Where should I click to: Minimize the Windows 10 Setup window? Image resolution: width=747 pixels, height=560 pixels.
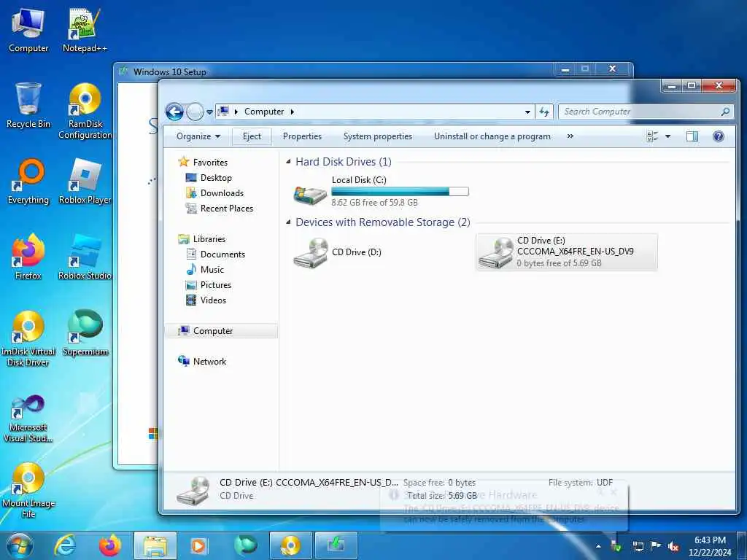(x=565, y=69)
